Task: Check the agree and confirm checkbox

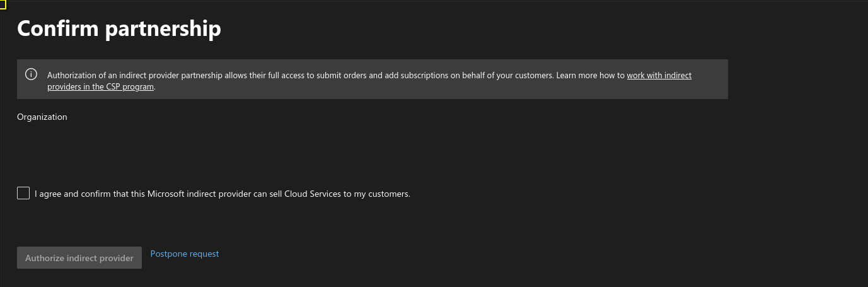Action: pyautogui.click(x=23, y=193)
